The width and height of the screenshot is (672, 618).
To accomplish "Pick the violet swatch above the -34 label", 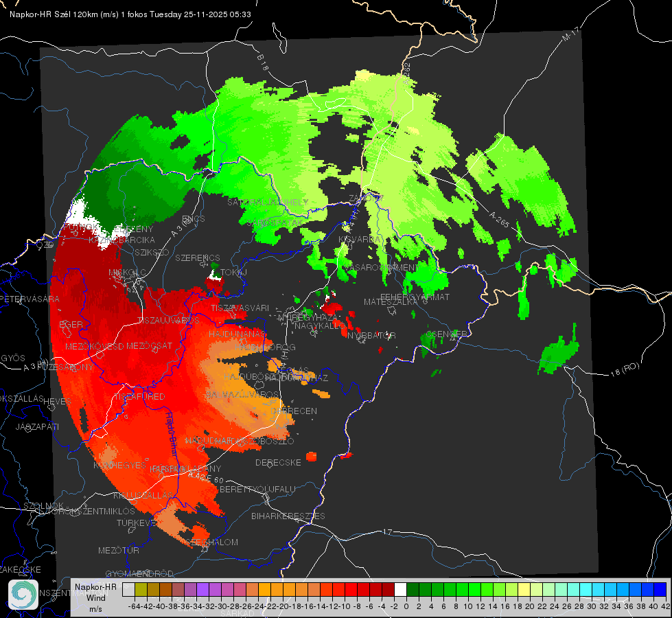I will click(x=202, y=589).
